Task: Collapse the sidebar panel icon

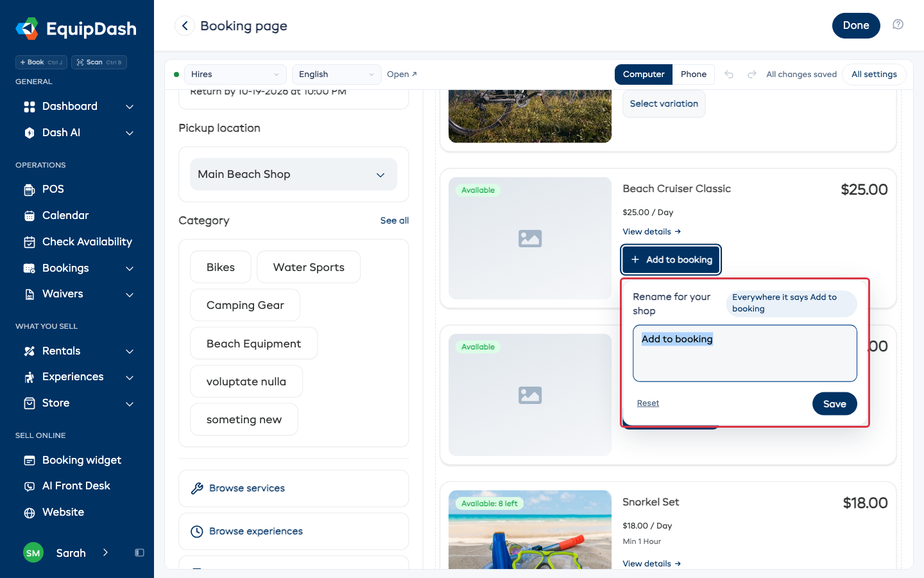Action: (x=139, y=553)
